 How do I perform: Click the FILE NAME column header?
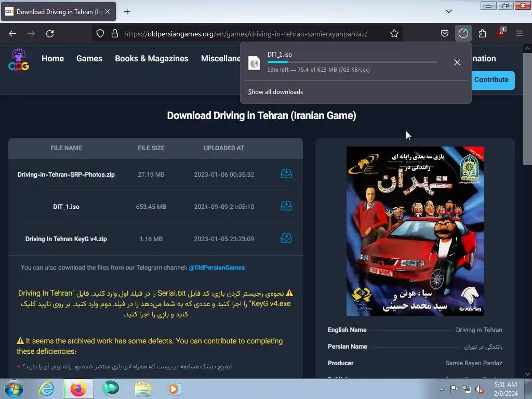66,148
